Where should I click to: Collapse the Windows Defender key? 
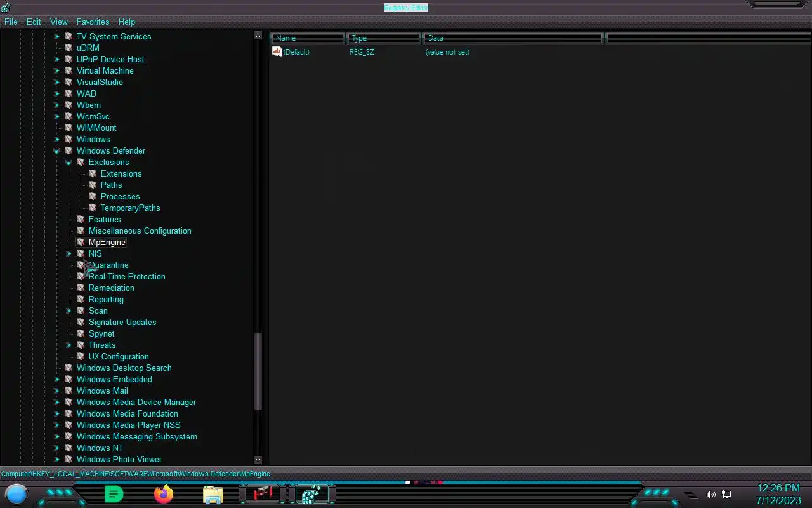pyautogui.click(x=56, y=151)
